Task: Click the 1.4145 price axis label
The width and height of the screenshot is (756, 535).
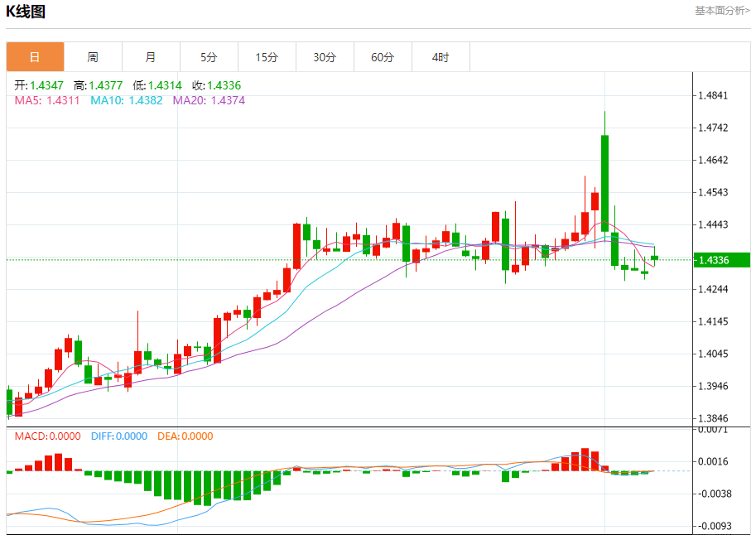Action: pos(713,322)
